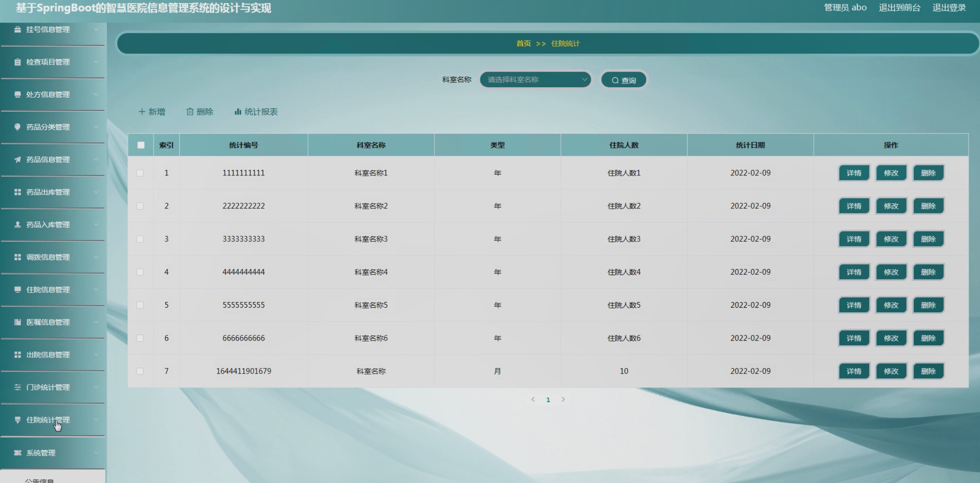
Task: Check the checkbox for row 1111111111
Action: (x=140, y=173)
